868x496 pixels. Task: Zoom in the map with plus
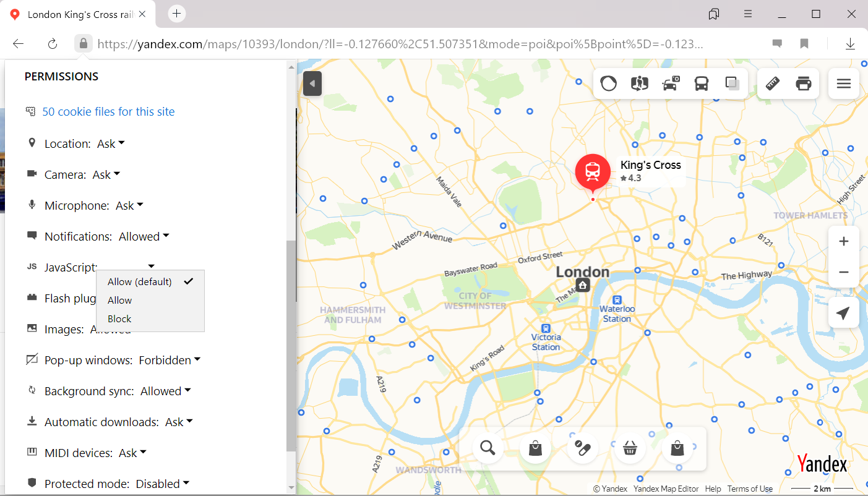click(x=844, y=241)
